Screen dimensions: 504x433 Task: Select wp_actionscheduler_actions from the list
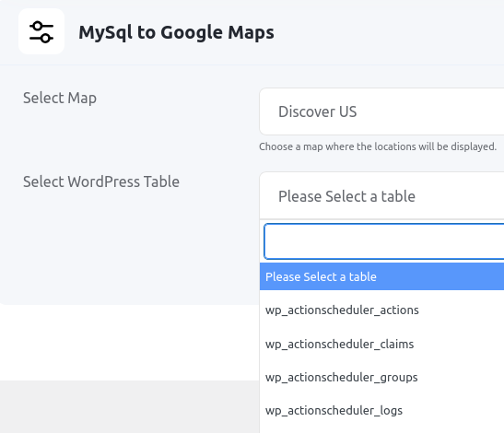coord(381,310)
